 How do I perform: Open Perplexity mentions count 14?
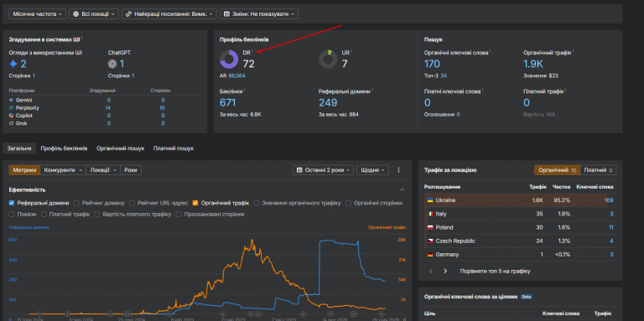click(x=108, y=107)
